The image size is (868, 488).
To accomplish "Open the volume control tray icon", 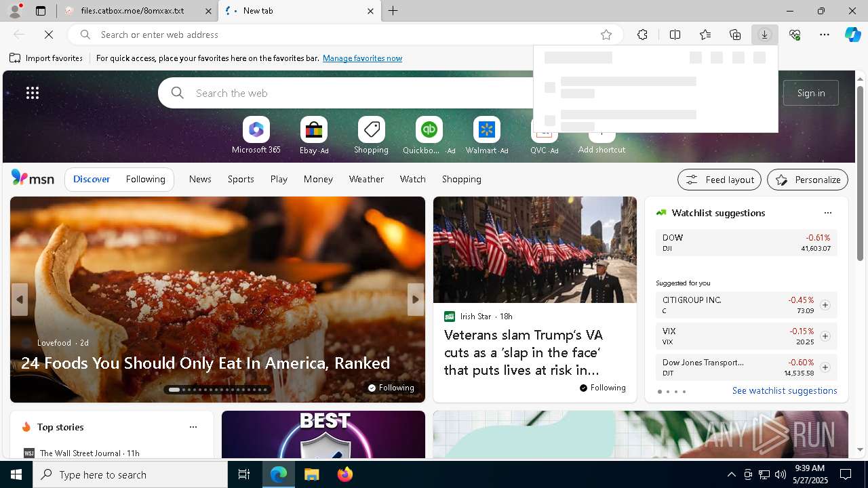I will [x=781, y=474].
